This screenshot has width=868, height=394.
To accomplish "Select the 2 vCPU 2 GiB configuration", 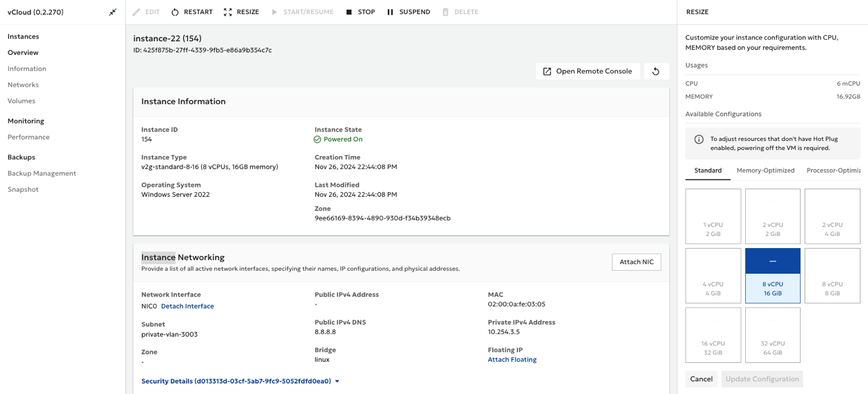I will [x=773, y=216].
